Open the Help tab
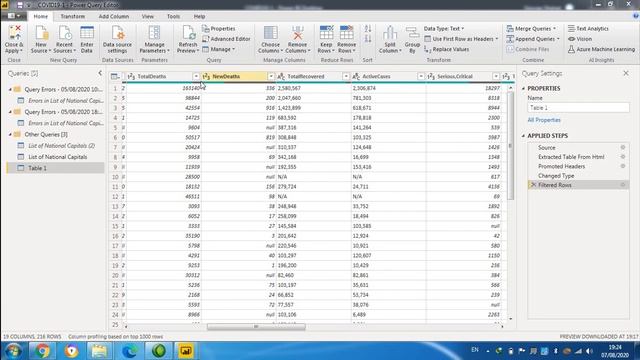This screenshot has height=360, width=640. click(x=199, y=16)
